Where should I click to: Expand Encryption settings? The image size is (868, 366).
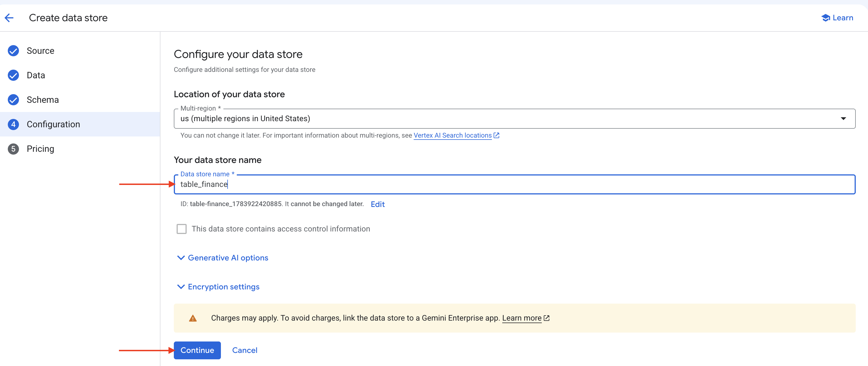tap(218, 287)
